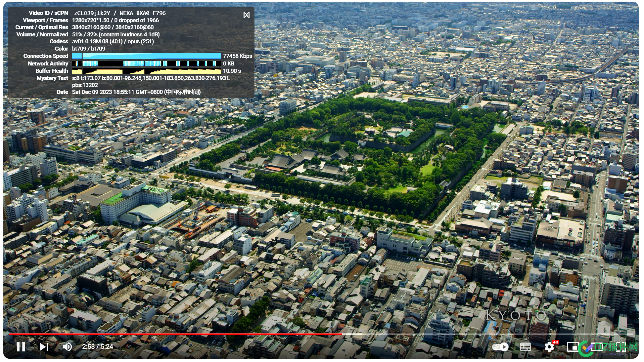Open the settings gear with 4K badge

pyautogui.click(x=550, y=346)
